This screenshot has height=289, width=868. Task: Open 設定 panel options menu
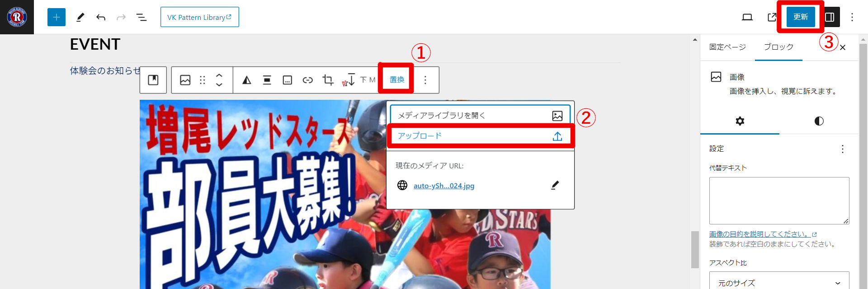click(842, 149)
